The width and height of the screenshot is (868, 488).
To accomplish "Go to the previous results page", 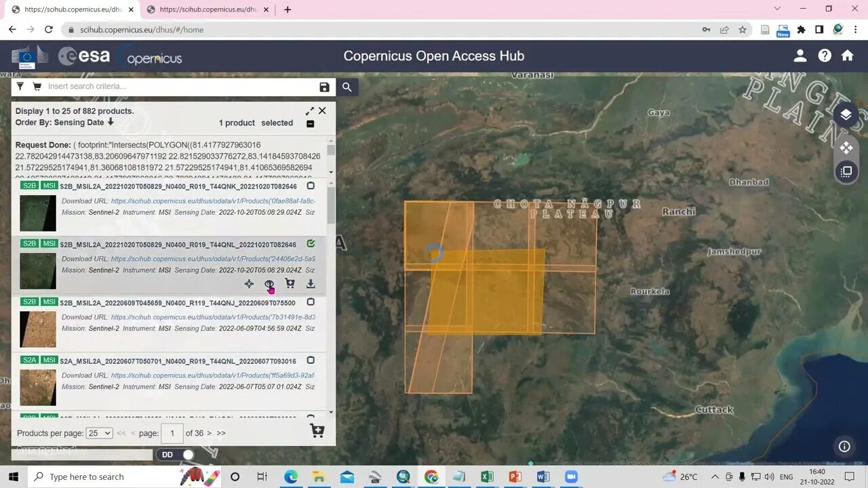I will [x=133, y=433].
